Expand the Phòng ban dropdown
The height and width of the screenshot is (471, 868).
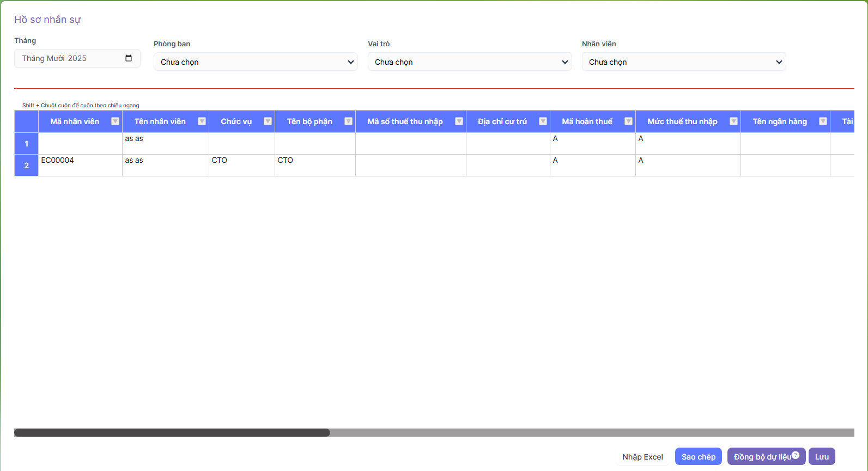coord(255,62)
